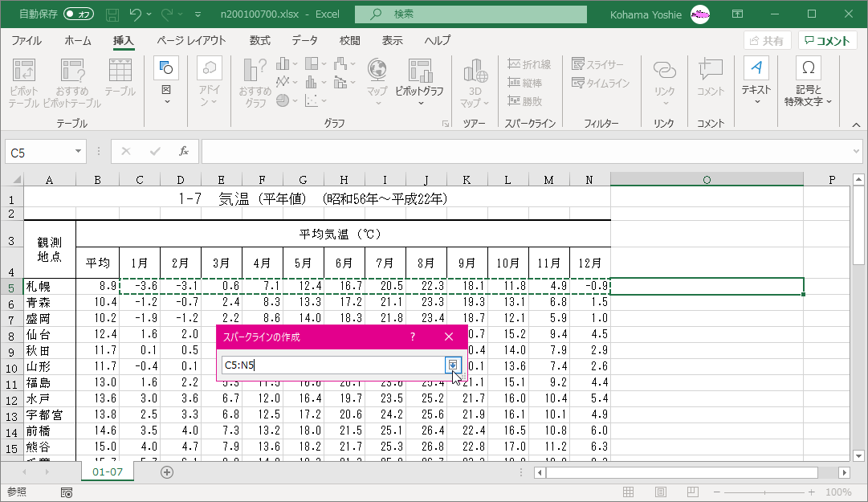Toggle the 自動保存 AutoSave switch
The width and height of the screenshot is (868, 502).
79,14
